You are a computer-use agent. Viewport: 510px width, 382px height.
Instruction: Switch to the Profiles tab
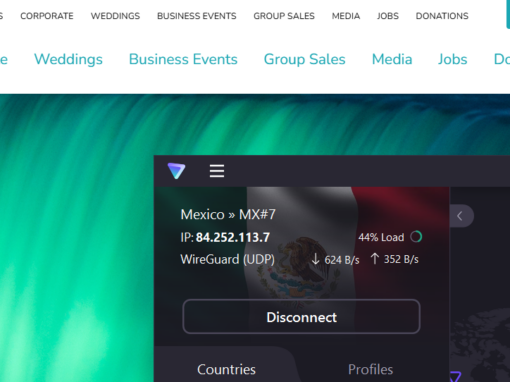pos(370,369)
